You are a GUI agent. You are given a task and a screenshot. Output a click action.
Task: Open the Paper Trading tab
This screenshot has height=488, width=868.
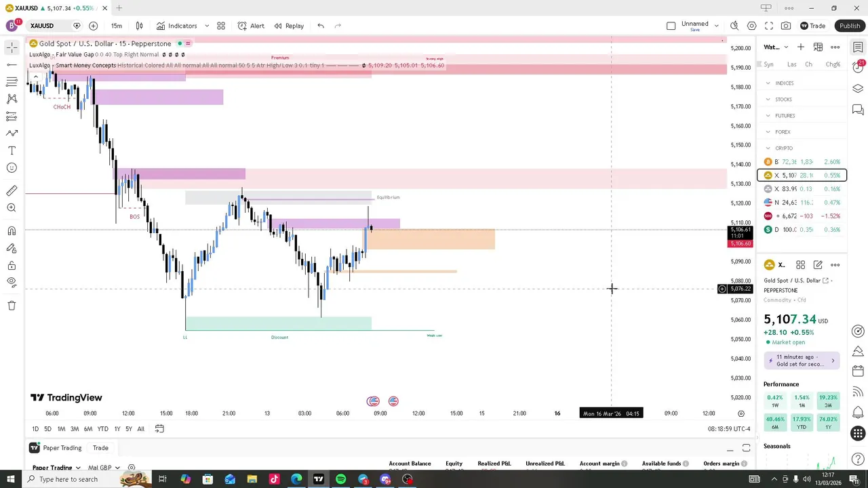coord(56,448)
